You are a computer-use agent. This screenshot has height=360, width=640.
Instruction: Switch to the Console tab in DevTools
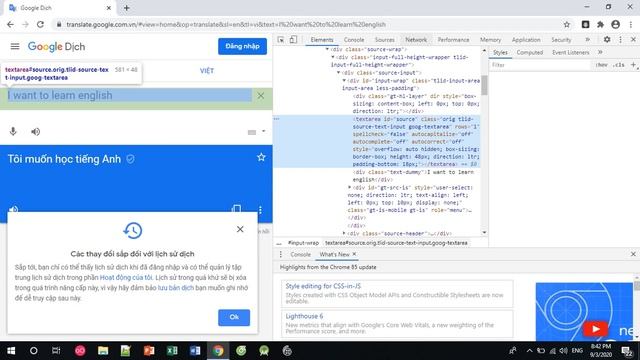click(x=354, y=40)
